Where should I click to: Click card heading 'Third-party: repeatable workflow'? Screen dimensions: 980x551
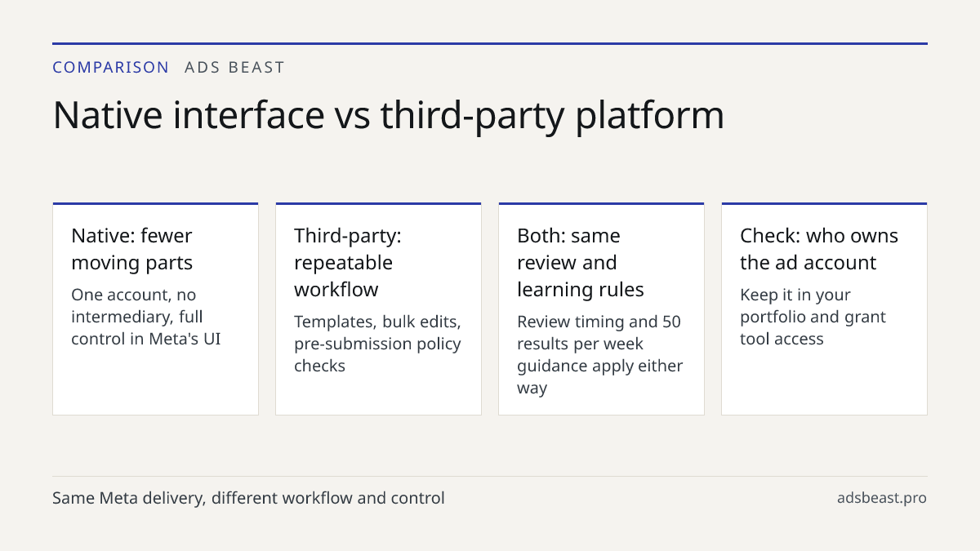[348, 262]
